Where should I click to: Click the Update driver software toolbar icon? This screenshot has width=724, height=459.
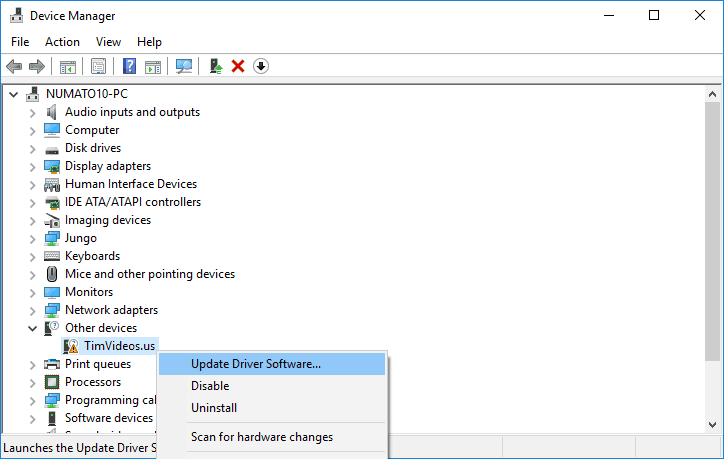pyautogui.click(x=215, y=66)
